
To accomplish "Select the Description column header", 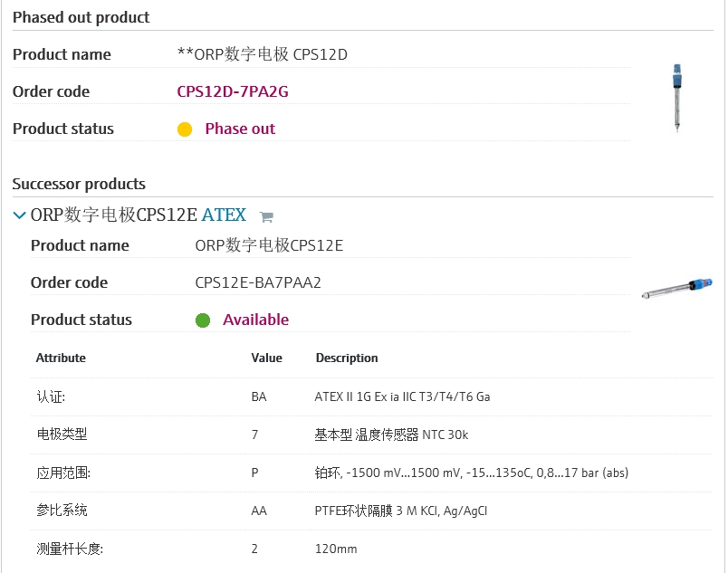I will point(347,358).
